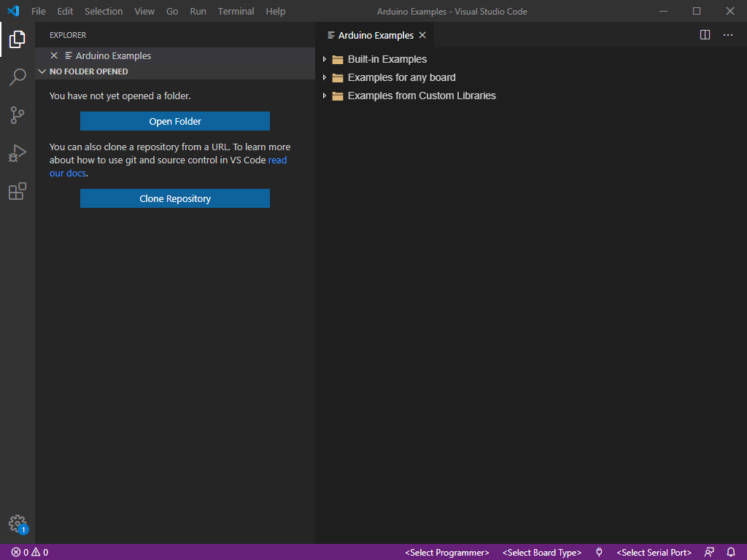The image size is (747, 560).
Task: Open the Selection menu
Action: tap(104, 11)
